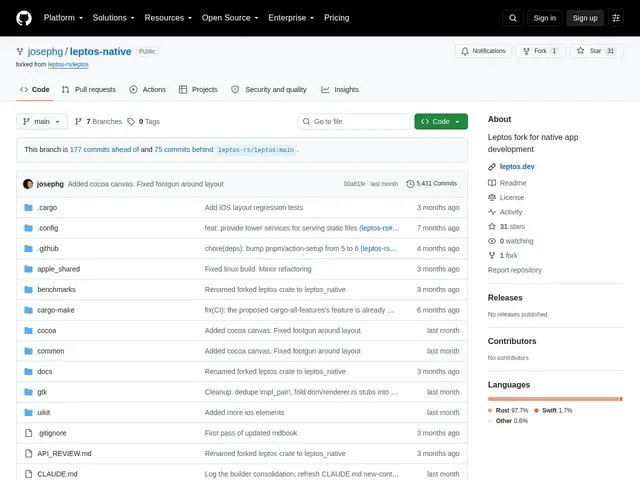Click the gtk folder icon
The width and height of the screenshot is (640, 480).
click(x=28, y=392)
